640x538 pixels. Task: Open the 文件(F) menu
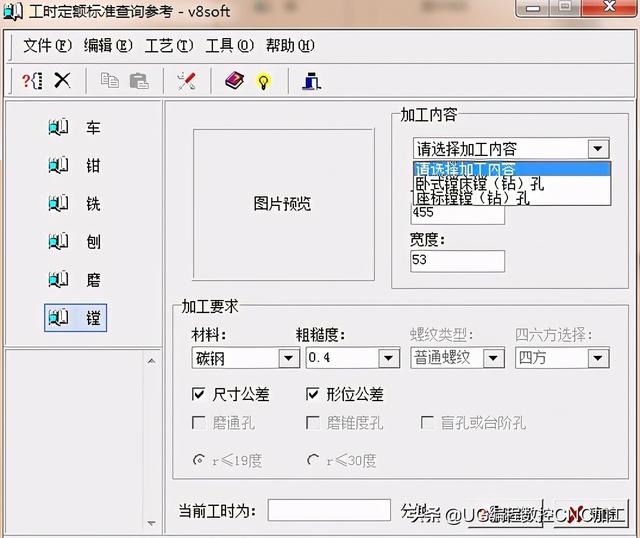click(x=48, y=45)
